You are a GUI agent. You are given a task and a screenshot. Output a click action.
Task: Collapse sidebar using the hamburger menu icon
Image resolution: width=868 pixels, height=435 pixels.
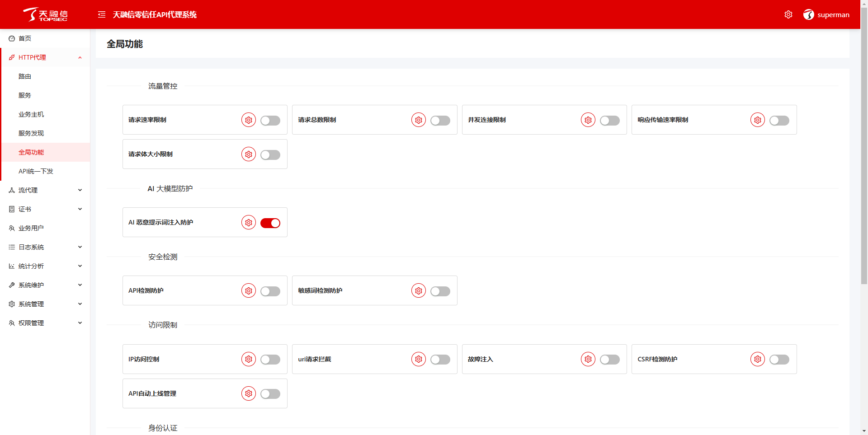[102, 14]
